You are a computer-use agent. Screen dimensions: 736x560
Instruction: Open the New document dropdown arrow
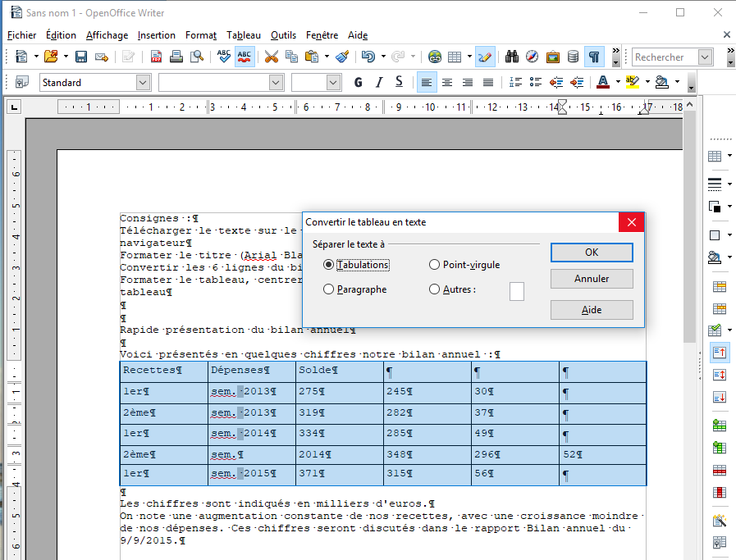[x=36, y=57]
